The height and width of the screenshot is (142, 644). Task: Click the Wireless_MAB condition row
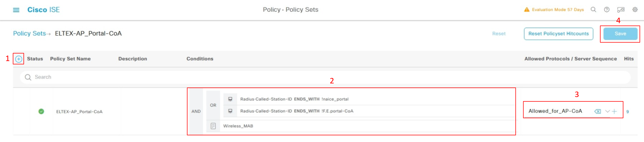point(238,126)
